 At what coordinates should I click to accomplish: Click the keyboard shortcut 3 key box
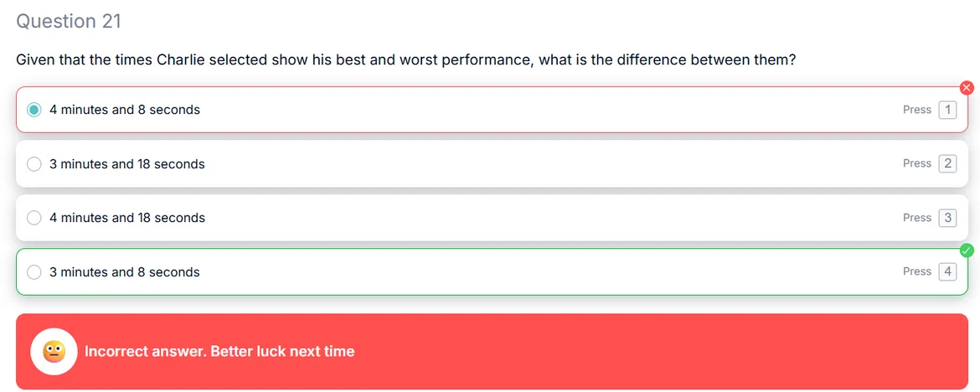(x=947, y=218)
